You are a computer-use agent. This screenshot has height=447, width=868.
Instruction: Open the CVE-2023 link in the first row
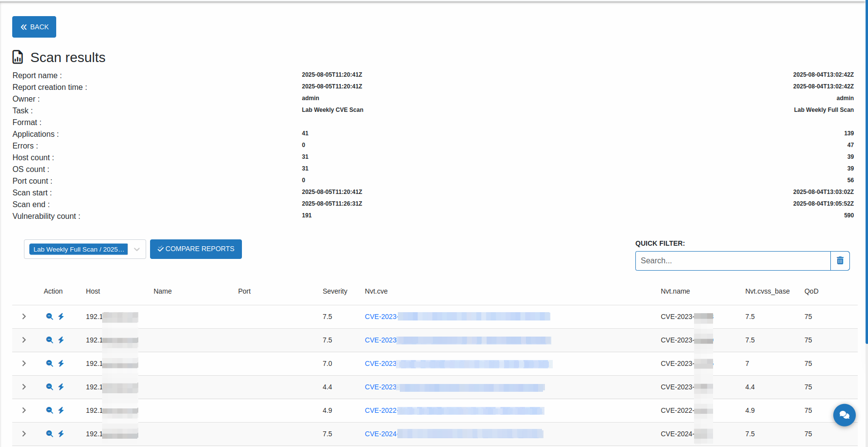coord(381,317)
